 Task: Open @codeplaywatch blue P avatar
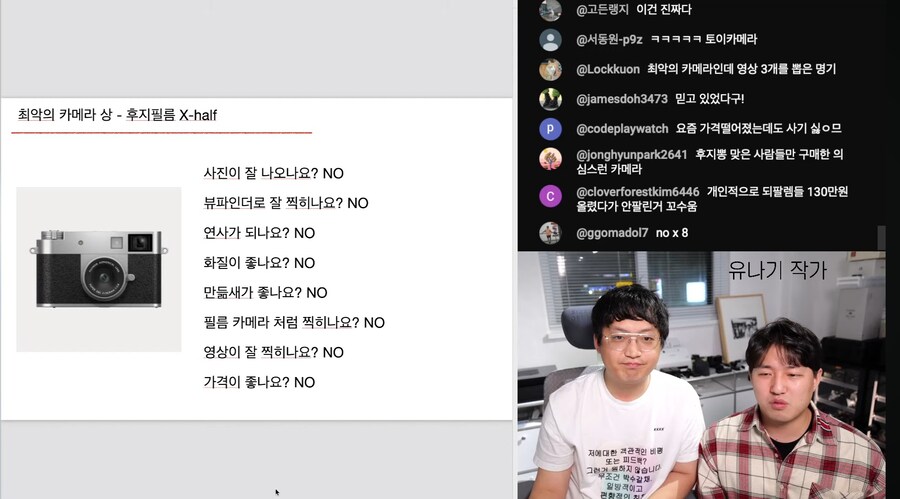550,129
